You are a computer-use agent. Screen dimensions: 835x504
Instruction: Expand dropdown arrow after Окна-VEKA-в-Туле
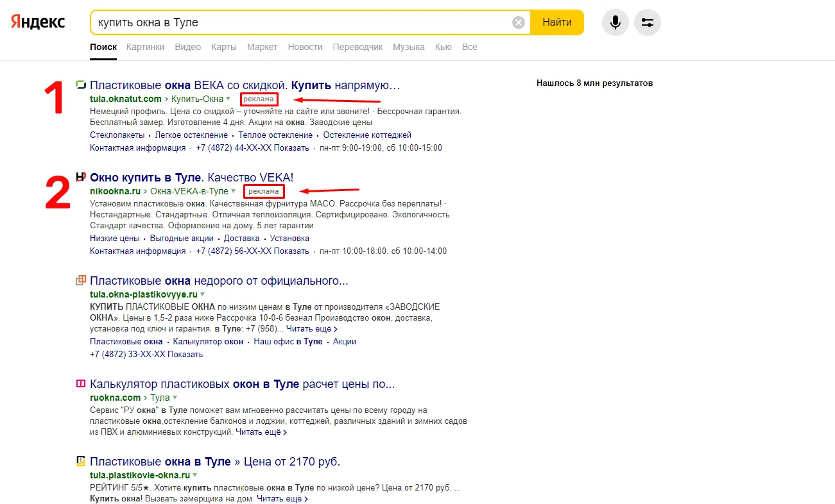tap(233, 191)
